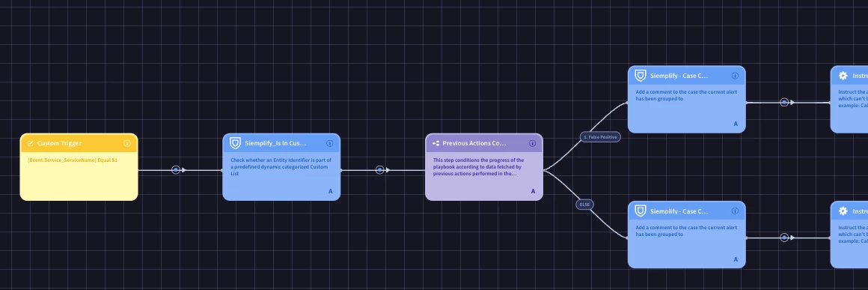The image size is (868, 290).
Task: Click the '[Event.Service_ServiceName] Equal S1' condition text
Action: coord(73,160)
